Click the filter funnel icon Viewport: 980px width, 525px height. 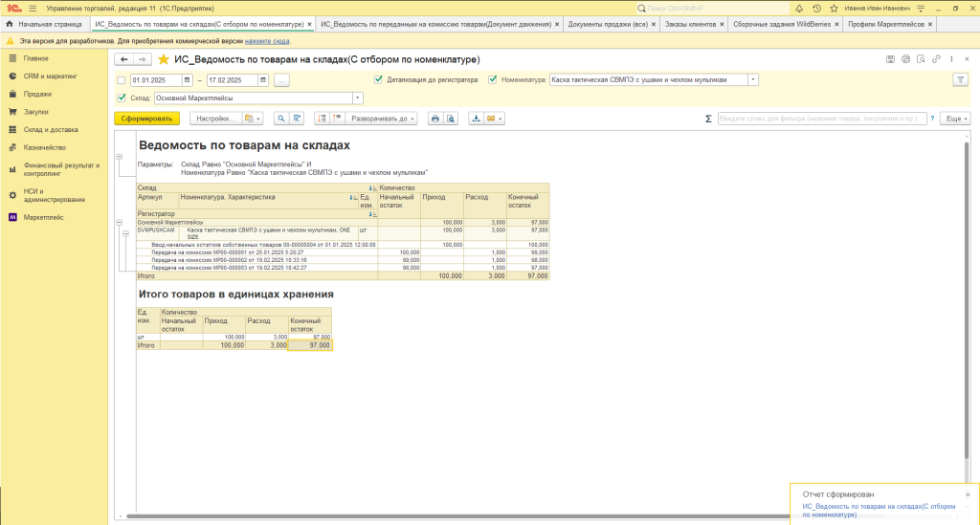pos(960,80)
